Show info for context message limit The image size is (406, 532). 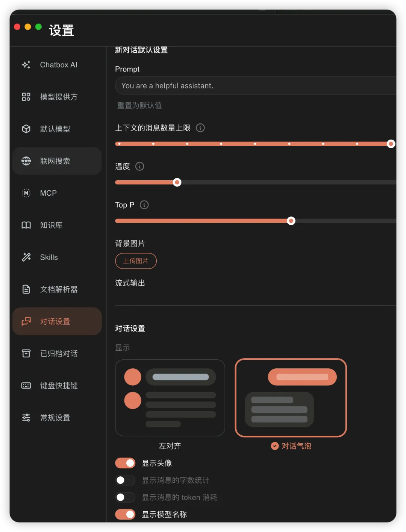tap(200, 128)
